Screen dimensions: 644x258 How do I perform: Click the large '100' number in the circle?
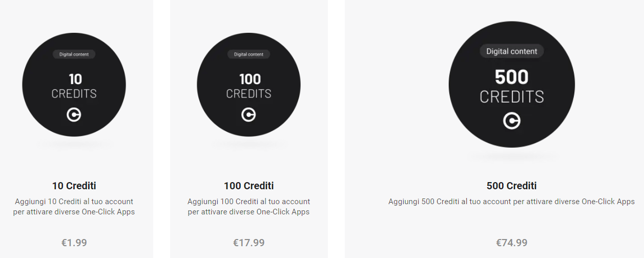250,79
